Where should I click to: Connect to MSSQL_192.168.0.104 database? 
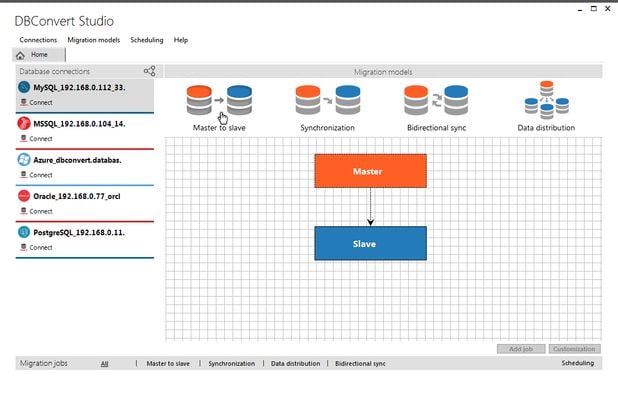click(x=36, y=139)
